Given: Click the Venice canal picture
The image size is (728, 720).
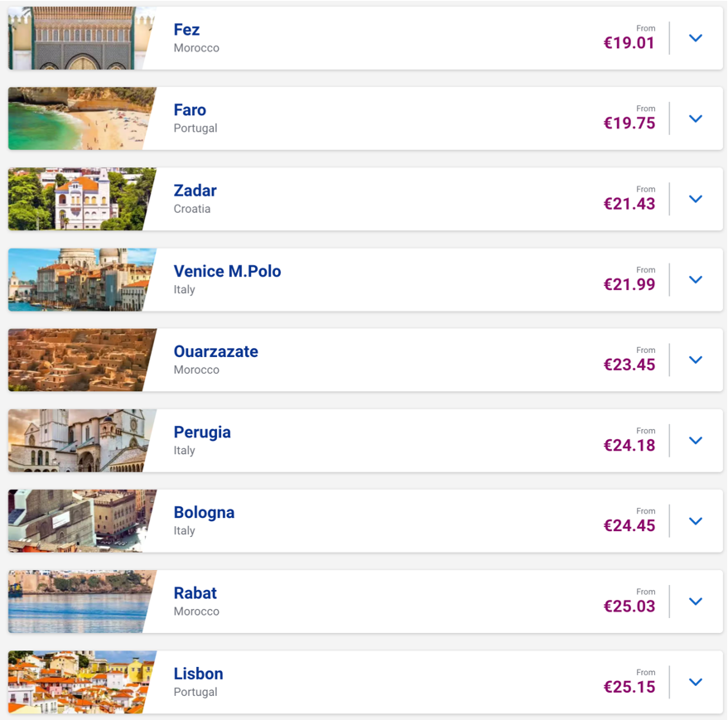Looking at the screenshot, I should (79, 279).
